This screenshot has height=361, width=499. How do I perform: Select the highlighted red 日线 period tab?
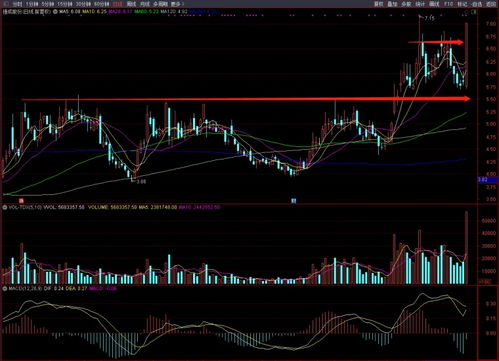pyautogui.click(x=117, y=4)
